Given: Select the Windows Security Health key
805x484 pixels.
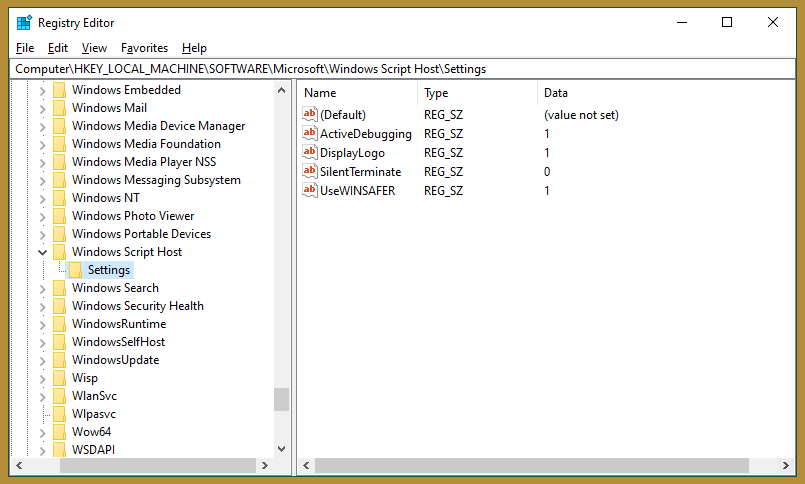Looking at the screenshot, I should [x=137, y=306].
